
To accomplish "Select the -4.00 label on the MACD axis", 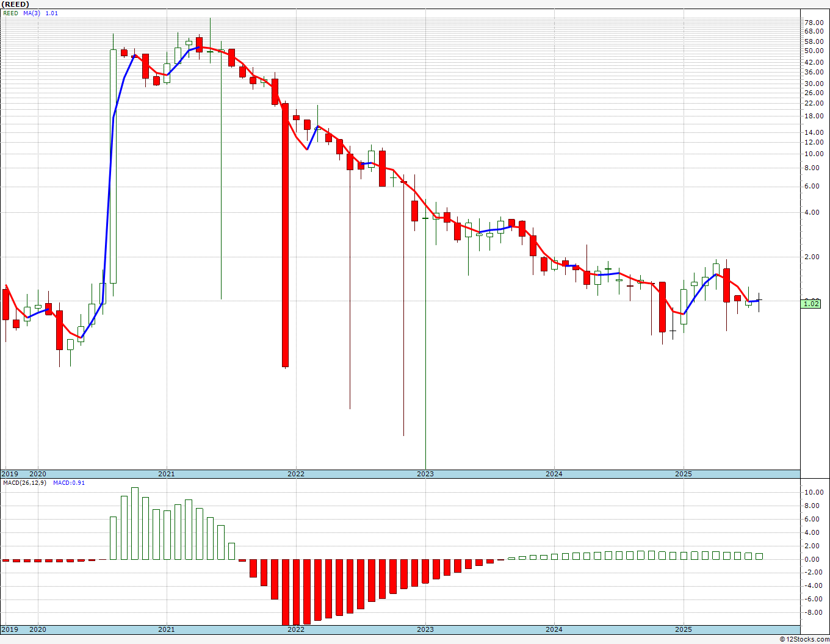I will point(815,585).
